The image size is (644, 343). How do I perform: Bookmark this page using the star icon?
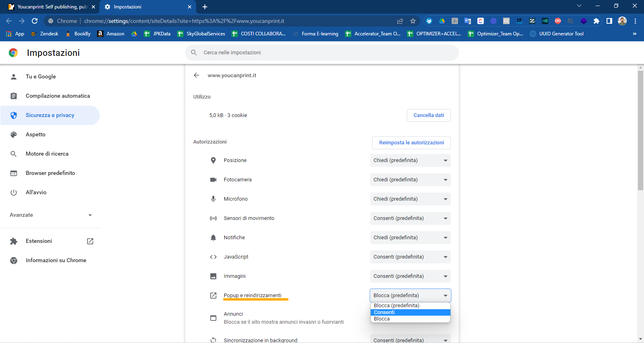(413, 21)
